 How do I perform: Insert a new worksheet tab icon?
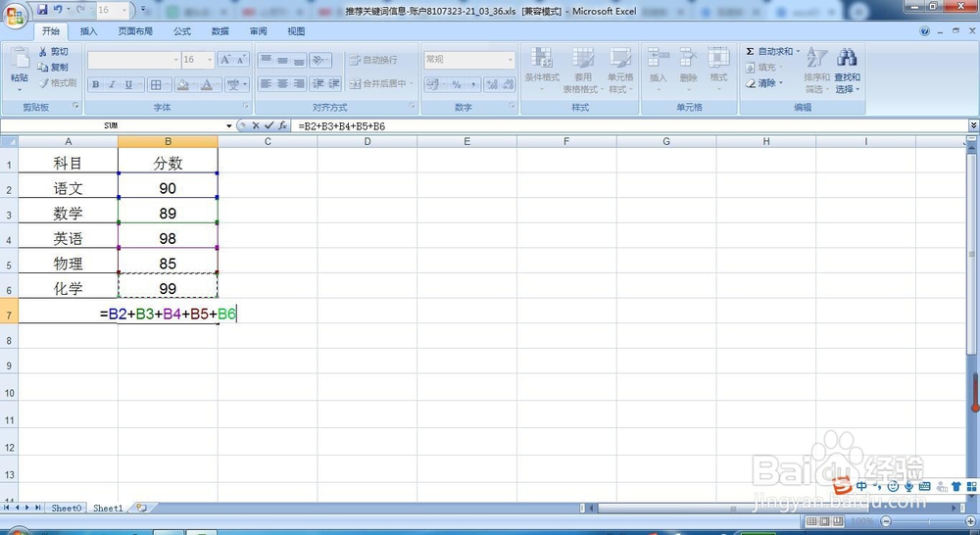coord(142,509)
